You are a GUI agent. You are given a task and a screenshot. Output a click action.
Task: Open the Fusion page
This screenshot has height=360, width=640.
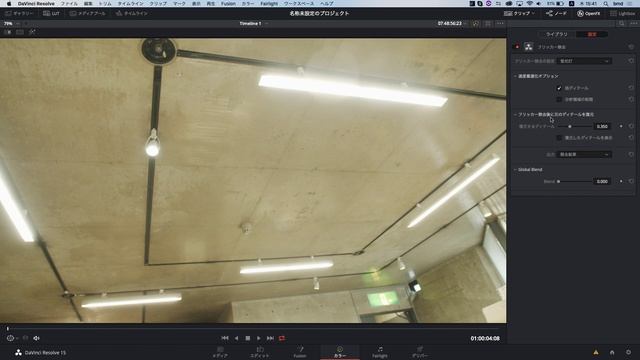pyautogui.click(x=300, y=352)
